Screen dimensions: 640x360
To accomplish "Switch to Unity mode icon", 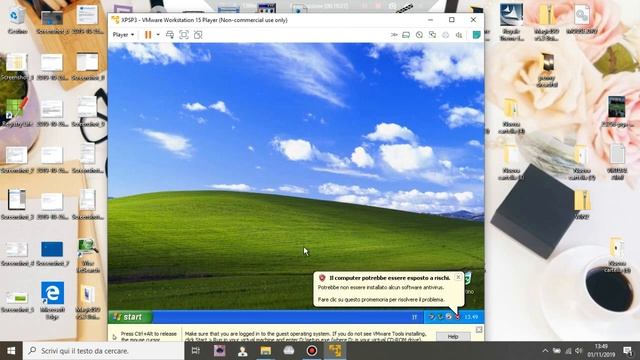I will coord(198,35).
